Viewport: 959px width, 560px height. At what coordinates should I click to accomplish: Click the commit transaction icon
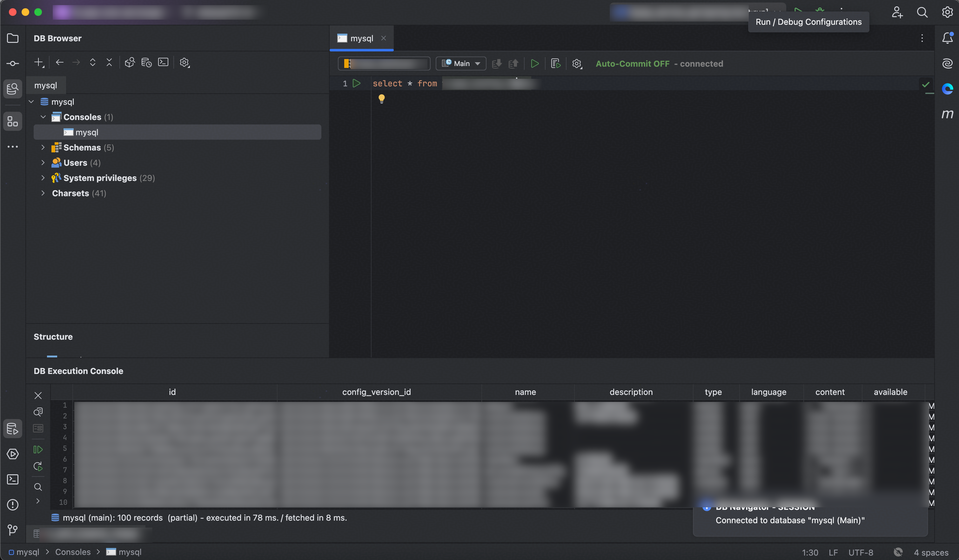pos(497,63)
